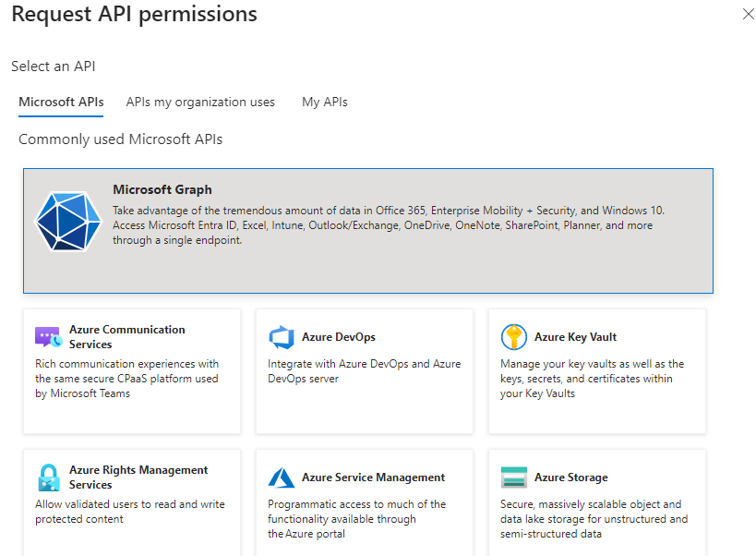Screen dimensions: 756x556
Task: Close the Request API permissions pane
Action: coord(748,14)
